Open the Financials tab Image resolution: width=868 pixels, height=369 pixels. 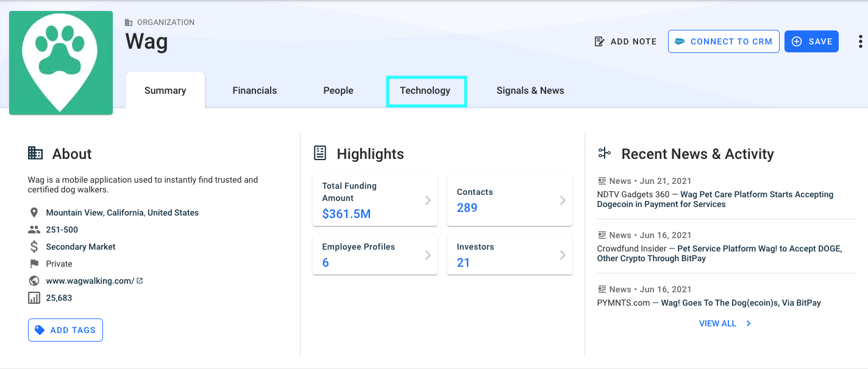255,90
